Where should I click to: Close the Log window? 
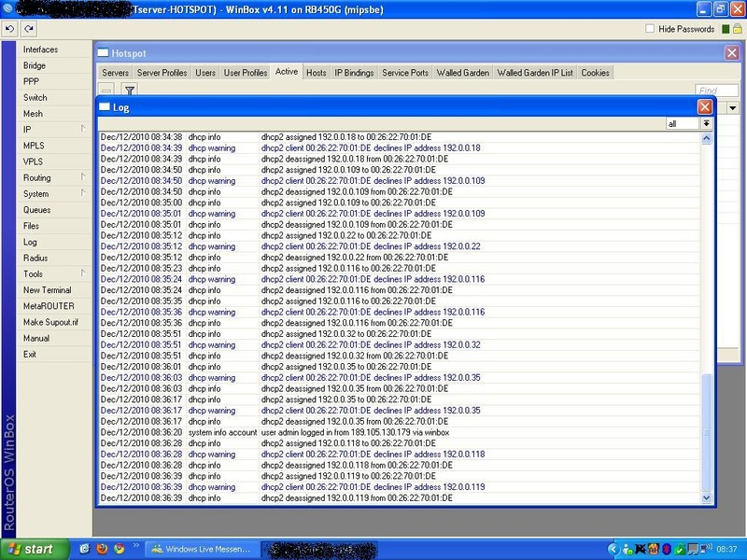click(x=705, y=106)
